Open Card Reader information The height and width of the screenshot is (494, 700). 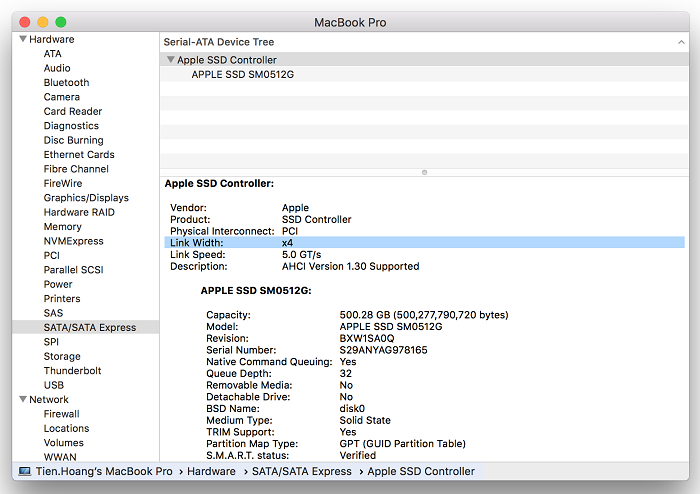(73, 111)
